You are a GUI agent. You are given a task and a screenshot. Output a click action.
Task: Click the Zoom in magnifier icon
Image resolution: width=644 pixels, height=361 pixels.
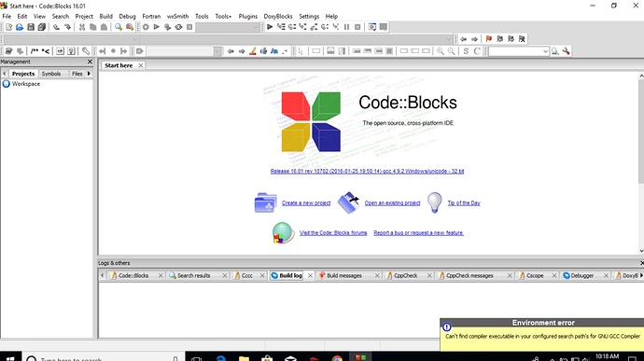[x=440, y=51]
